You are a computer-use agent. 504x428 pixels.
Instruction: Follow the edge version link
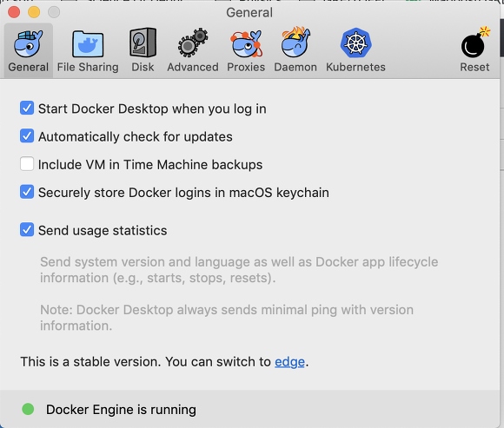click(x=289, y=362)
